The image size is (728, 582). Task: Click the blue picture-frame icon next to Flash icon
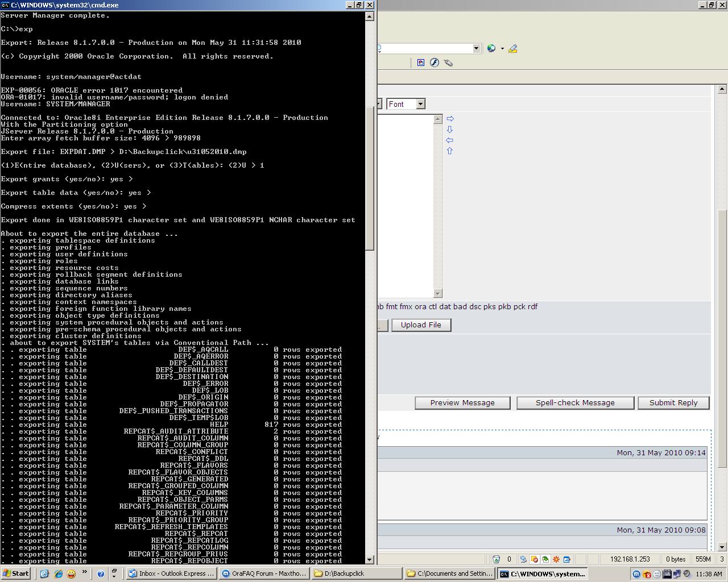(421, 63)
